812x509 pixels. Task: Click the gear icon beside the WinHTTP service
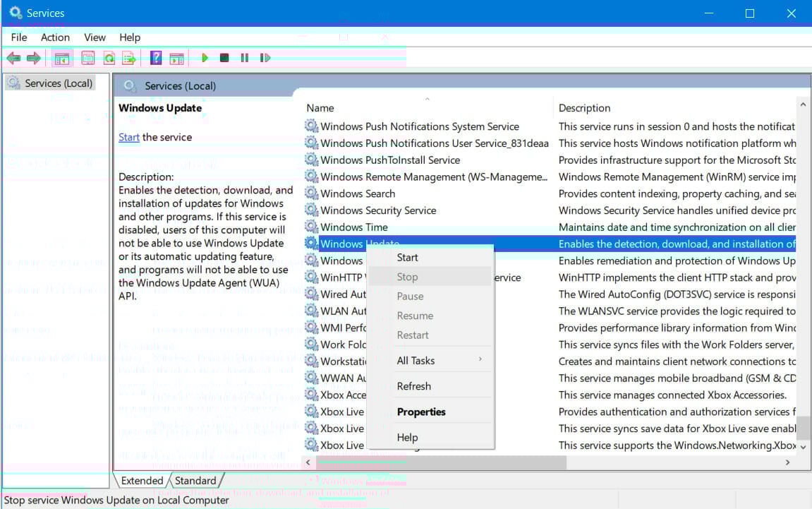click(x=311, y=277)
